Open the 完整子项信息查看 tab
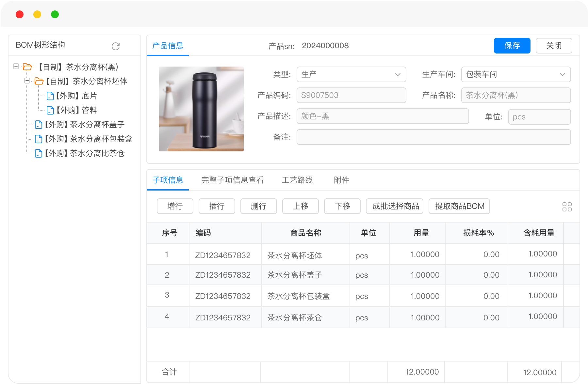The width and height of the screenshot is (588, 385). point(232,180)
